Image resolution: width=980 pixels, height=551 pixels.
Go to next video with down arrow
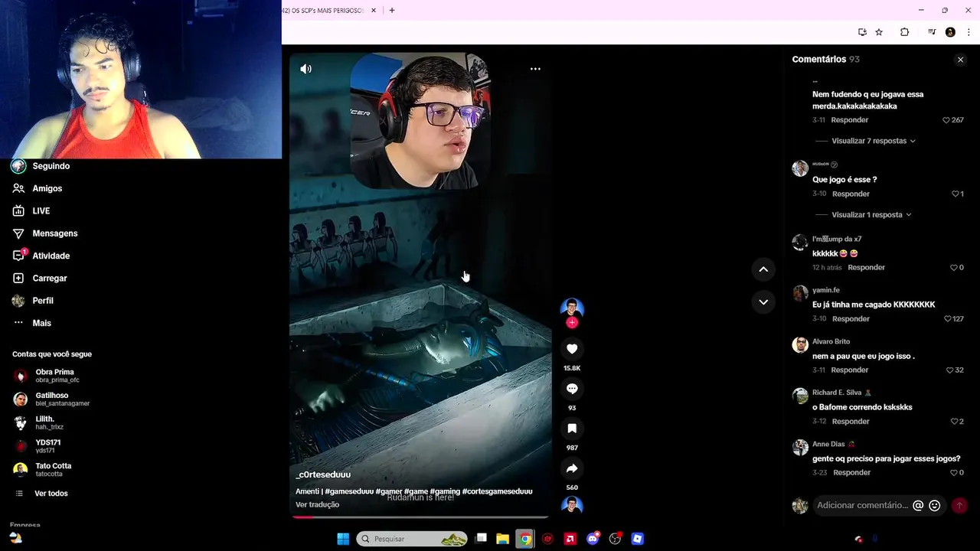(763, 302)
